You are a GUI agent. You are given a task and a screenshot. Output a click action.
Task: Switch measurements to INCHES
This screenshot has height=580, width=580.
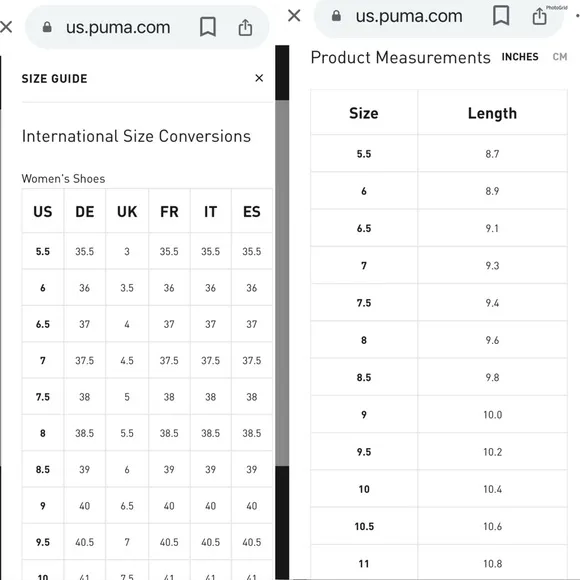[x=520, y=57]
